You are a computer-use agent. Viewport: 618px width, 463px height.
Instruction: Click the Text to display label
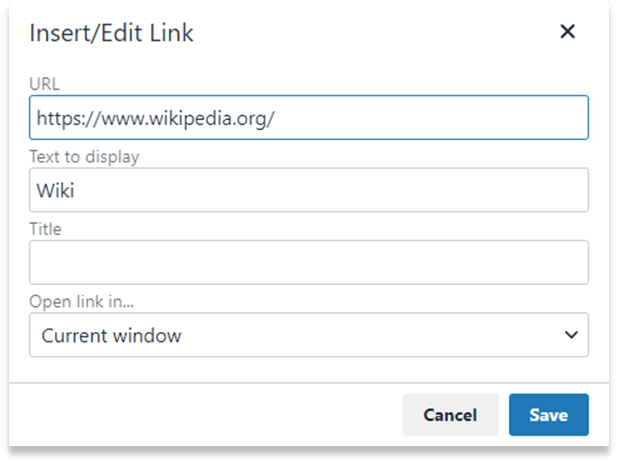coord(84,157)
